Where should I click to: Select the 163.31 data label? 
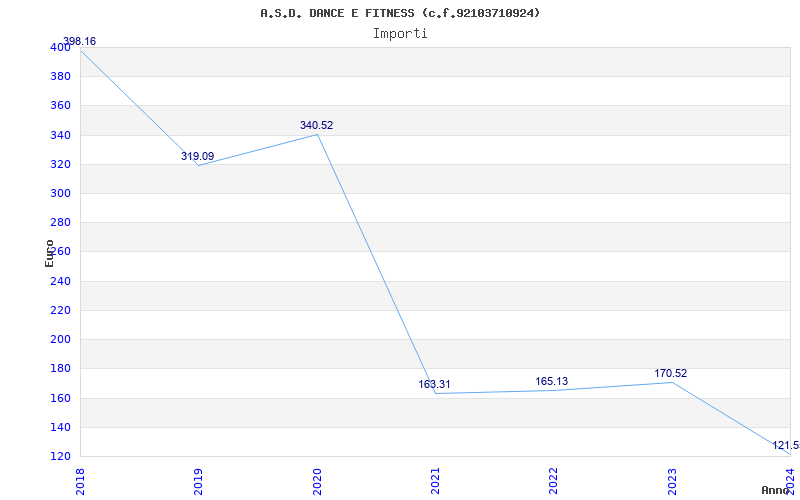coord(434,384)
